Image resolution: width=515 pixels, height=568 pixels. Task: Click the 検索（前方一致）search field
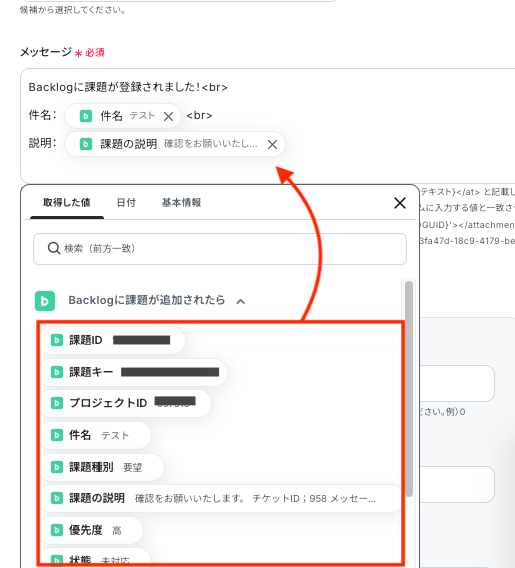220,249
